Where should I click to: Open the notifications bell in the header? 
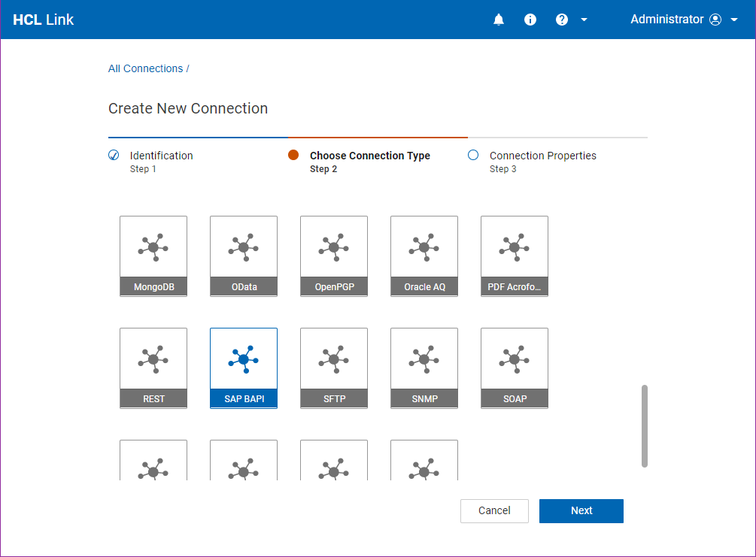point(499,20)
